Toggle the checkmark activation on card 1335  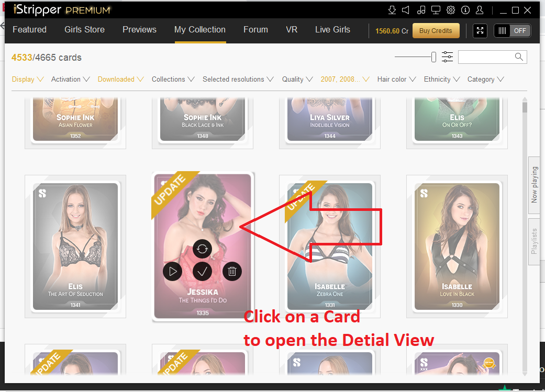click(202, 271)
